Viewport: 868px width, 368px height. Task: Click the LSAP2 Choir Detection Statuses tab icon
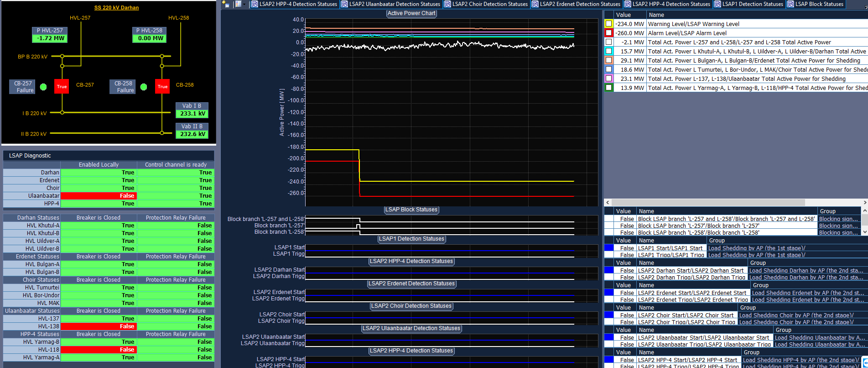447,4
